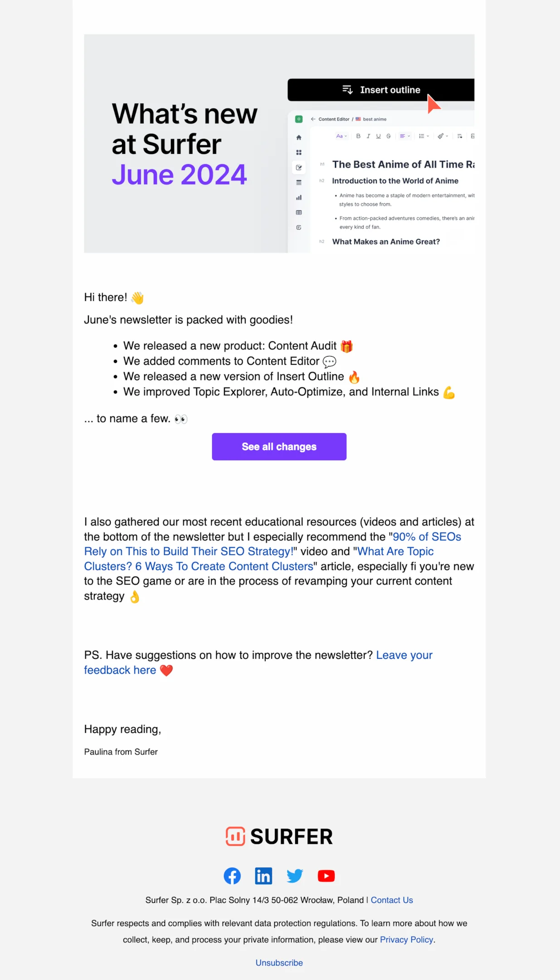This screenshot has height=980, width=560.
Task: Select the Content Editor breadcrumb item
Action: (333, 119)
